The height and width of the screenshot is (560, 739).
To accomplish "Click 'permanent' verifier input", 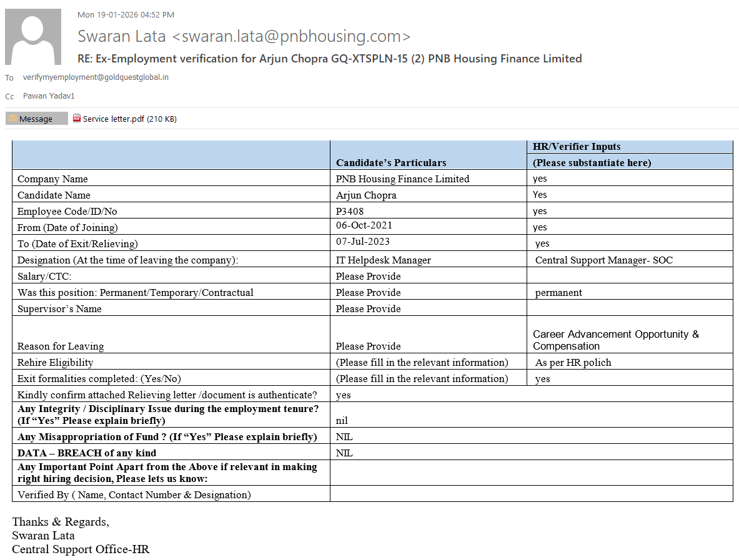I will pos(558,293).
